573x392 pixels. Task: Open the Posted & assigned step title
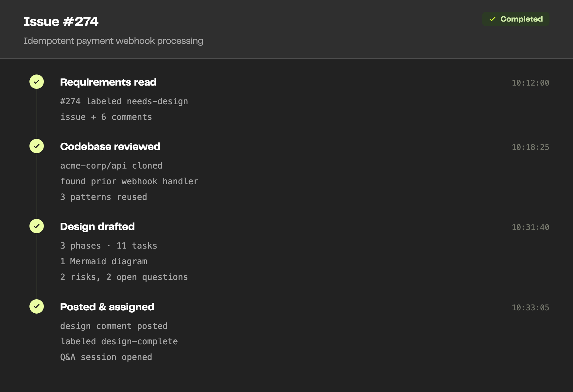[107, 307]
